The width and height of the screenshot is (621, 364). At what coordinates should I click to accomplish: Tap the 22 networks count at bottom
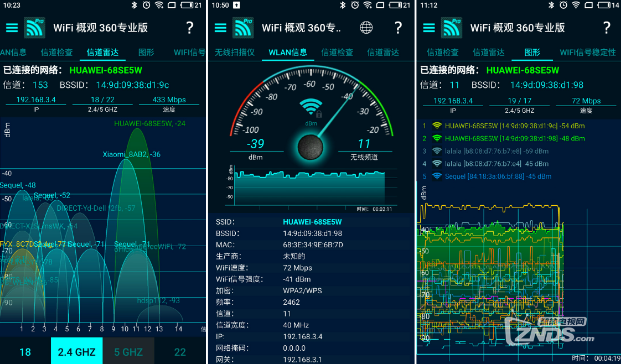pos(180,352)
